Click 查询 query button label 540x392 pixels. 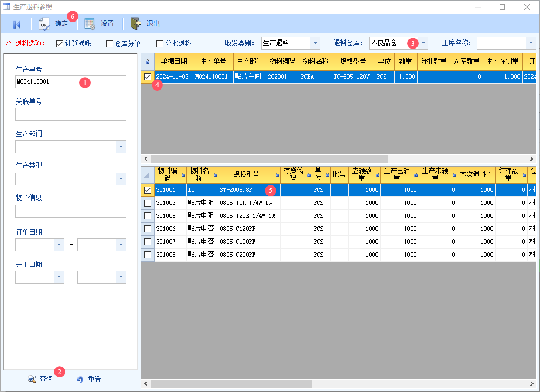coord(46,379)
